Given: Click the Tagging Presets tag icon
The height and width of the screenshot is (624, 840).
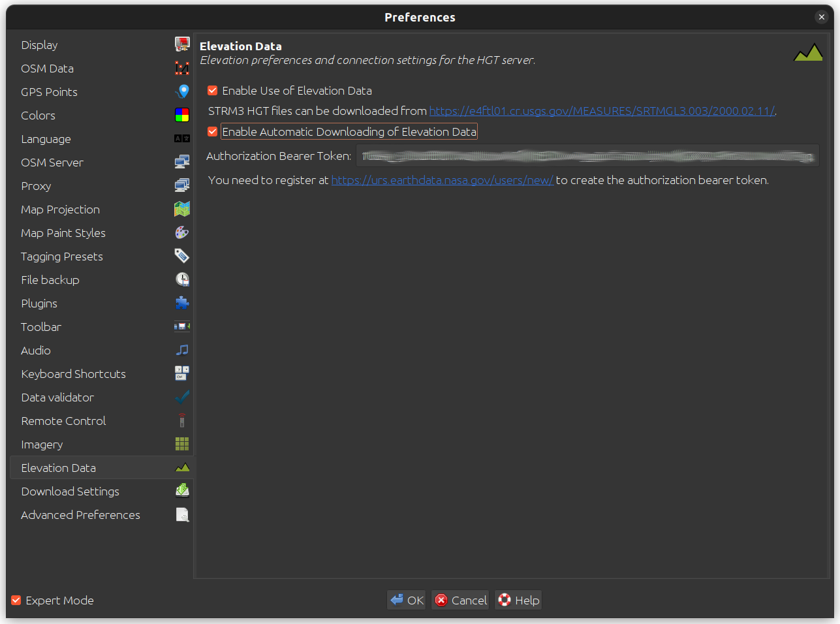Looking at the screenshot, I should (182, 255).
